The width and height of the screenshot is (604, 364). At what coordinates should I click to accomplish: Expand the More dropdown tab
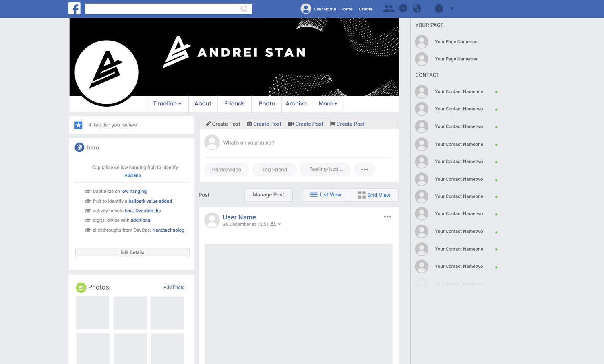pyautogui.click(x=328, y=104)
